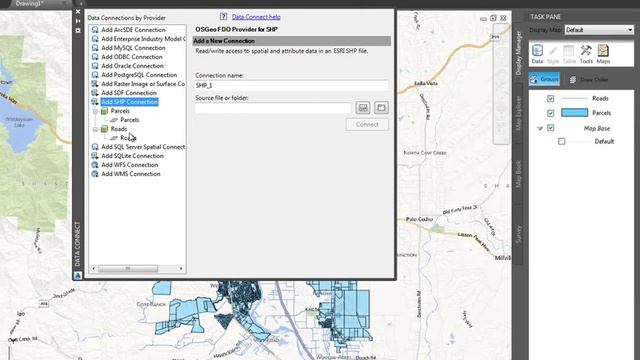Screen dimensions: 640x360
Task: Click the folder browse icon for source
Action: pyautogui.click(x=381, y=107)
